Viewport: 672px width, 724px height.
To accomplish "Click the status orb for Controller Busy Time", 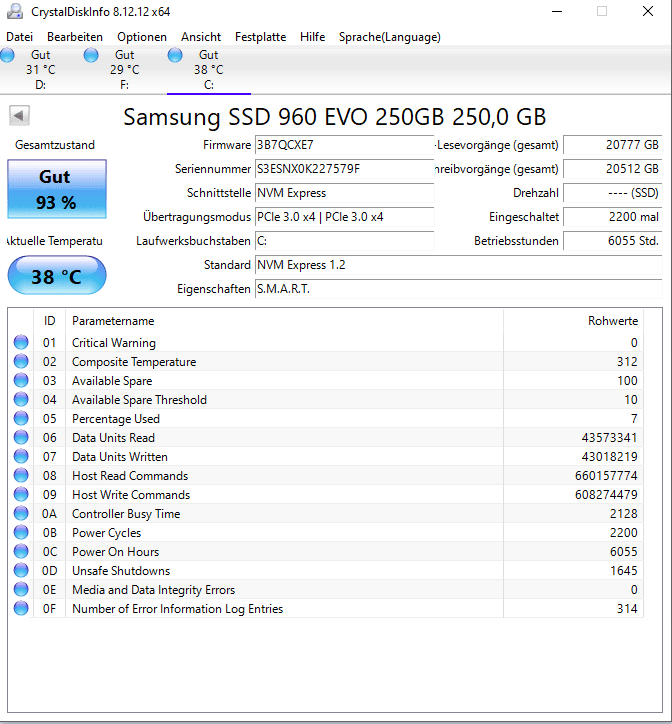I will [x=21, y=513].
